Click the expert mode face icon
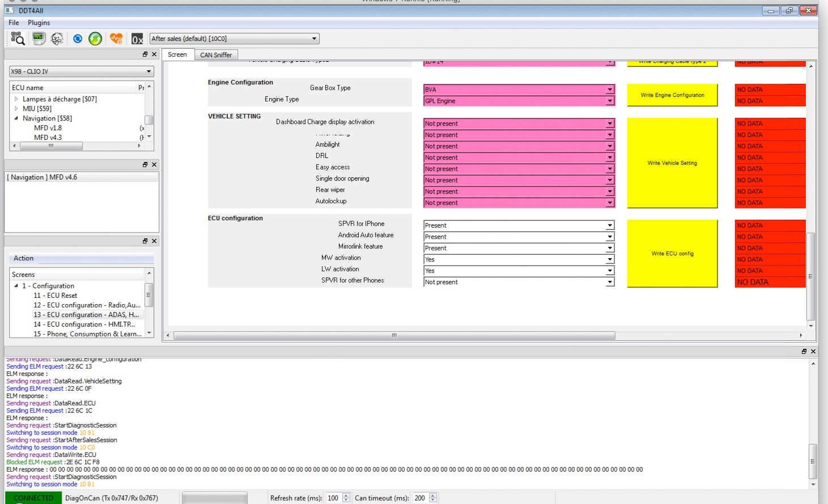 click(x=57, y=39)
